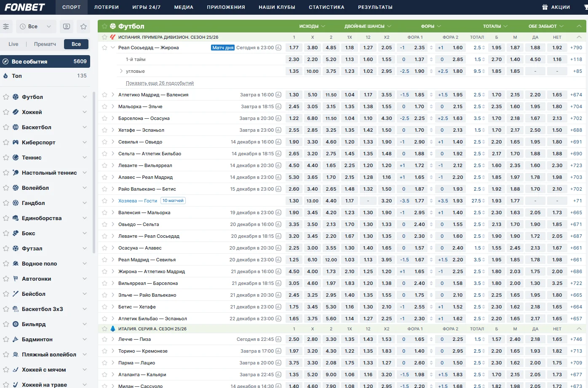This screenshot has height=388, width=588.
Task: Expand the Барселона — Осасуна match row
Action: (113, 118)
